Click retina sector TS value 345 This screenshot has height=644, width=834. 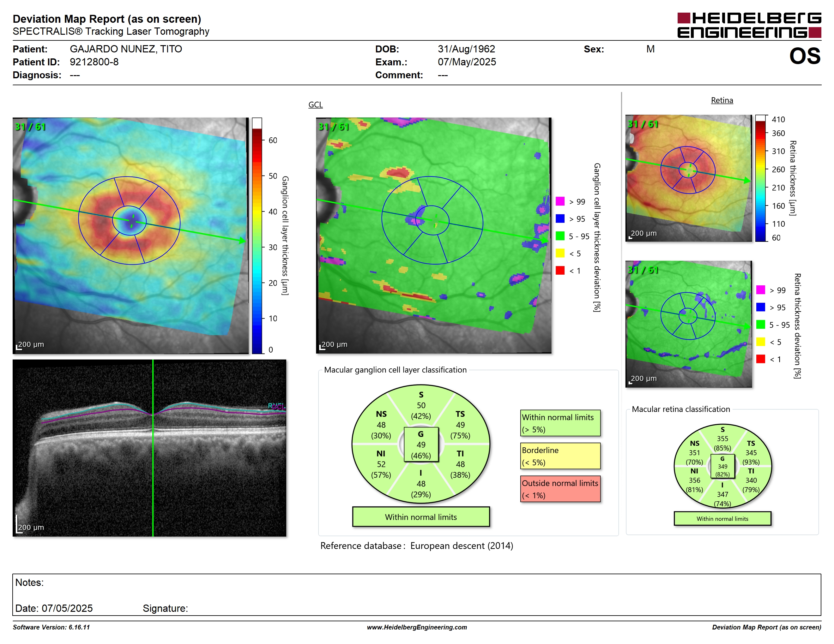(751, 452)
